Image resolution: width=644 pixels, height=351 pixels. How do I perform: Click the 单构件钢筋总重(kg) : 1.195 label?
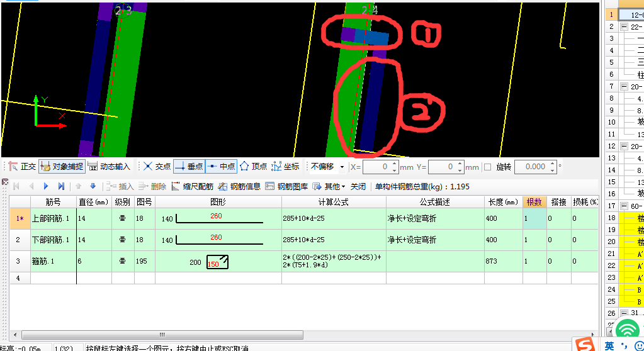(x=422, y=186)
